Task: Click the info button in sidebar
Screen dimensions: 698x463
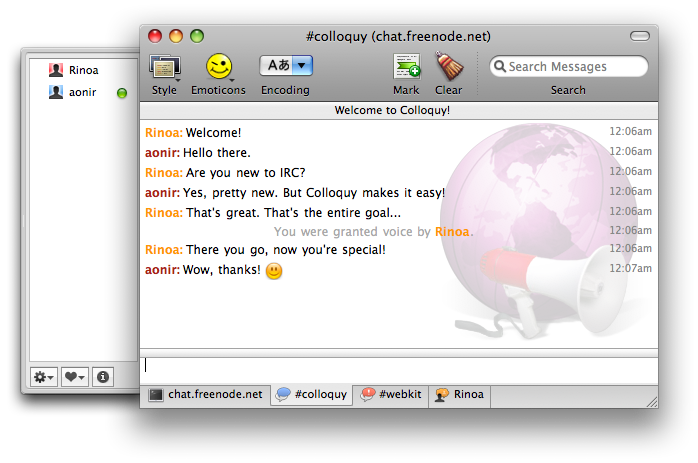Action: pyautogui.click(x=103, y=377)
